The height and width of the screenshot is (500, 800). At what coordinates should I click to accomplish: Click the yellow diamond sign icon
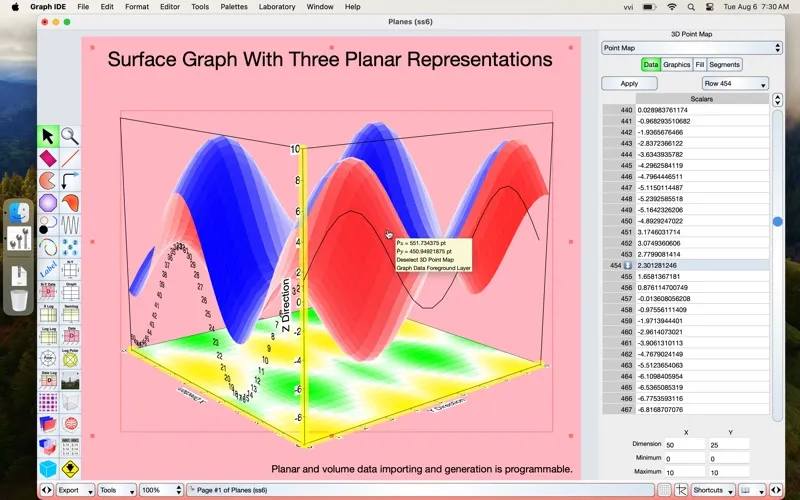pos(70,468)
